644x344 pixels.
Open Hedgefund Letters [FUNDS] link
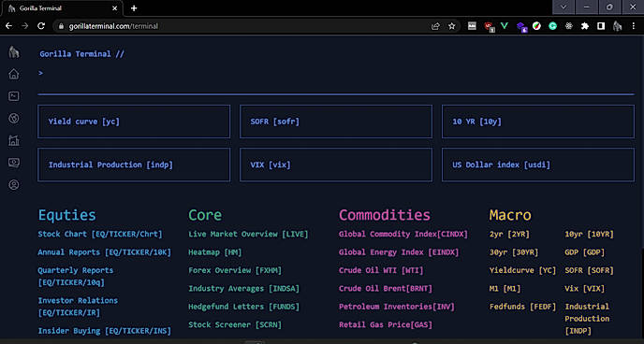[244, 307]
